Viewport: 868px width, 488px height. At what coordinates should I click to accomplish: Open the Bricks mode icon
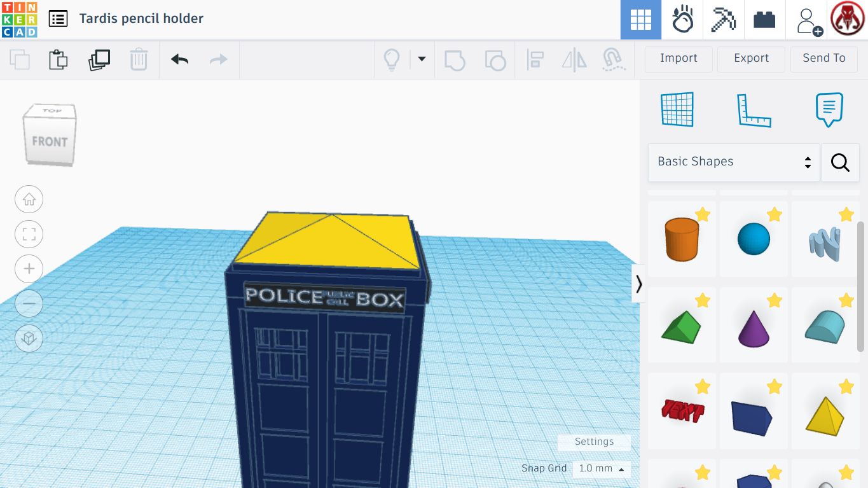(764, 20)
